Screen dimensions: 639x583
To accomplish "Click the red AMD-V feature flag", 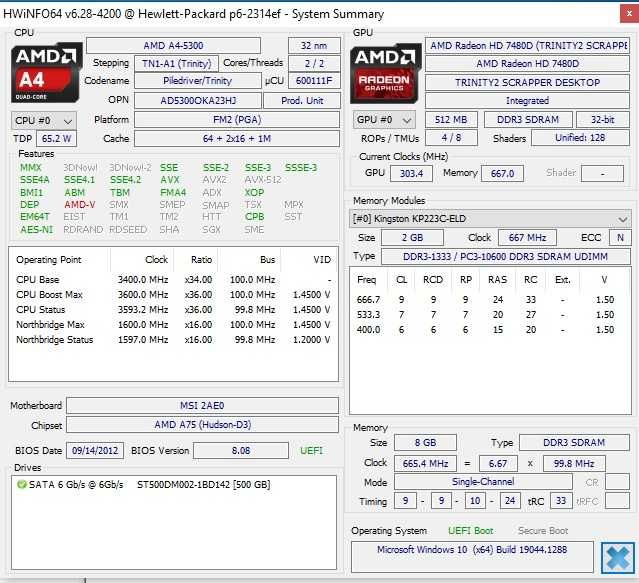I will click(79, 205).
